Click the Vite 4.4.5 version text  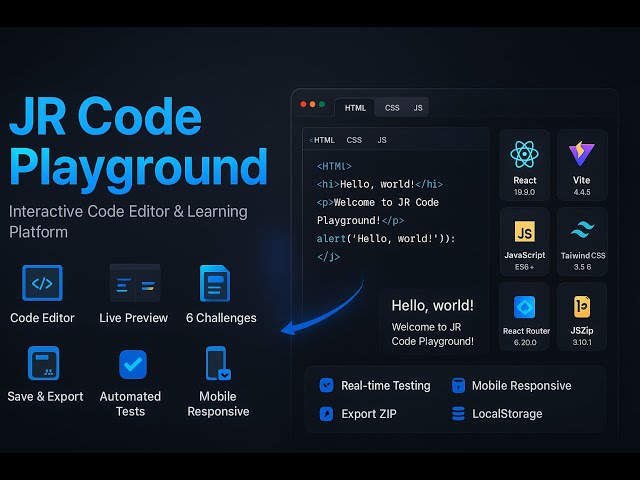(x=582, y=192)
